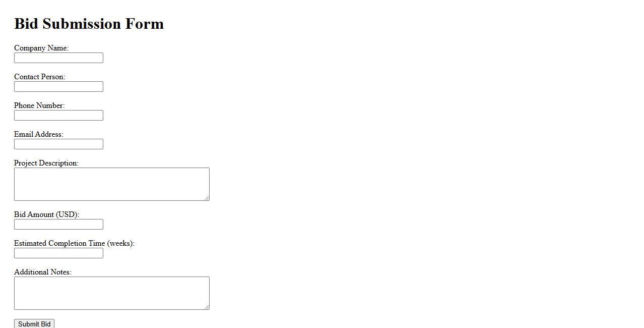
Task: Select the Estimated Completion Time input
Action: 58,253
